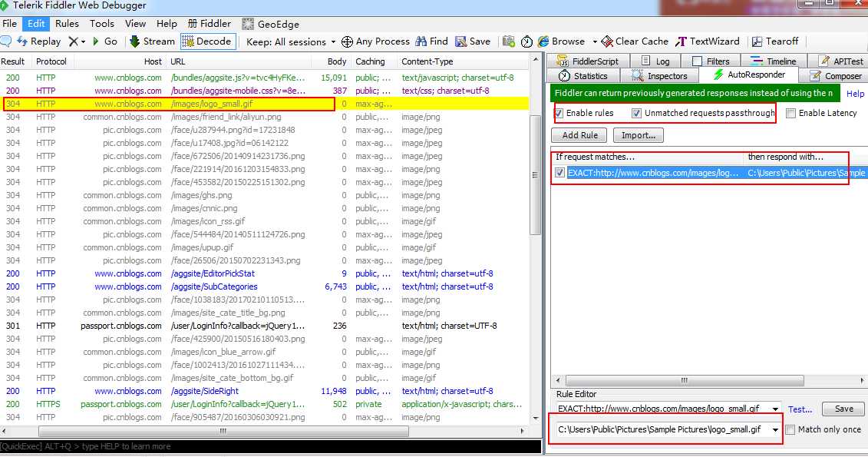Switch to the Log tab
868x457 pixels.
[x=656, y=61]
